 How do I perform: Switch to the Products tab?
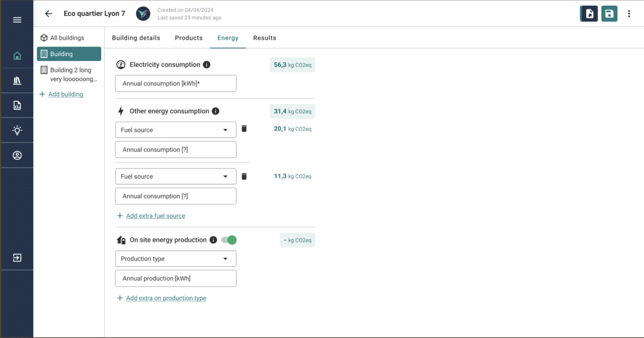(189, 38)
